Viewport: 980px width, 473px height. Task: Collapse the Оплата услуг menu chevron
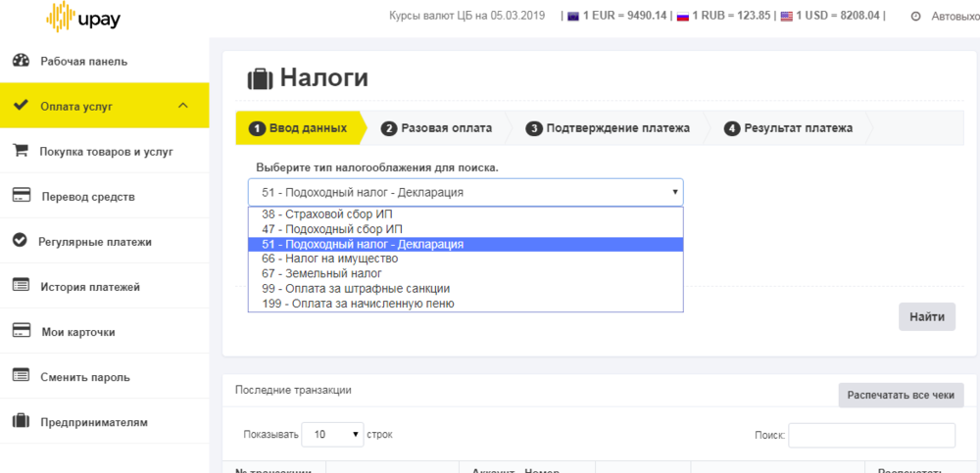tap(182, 106)
